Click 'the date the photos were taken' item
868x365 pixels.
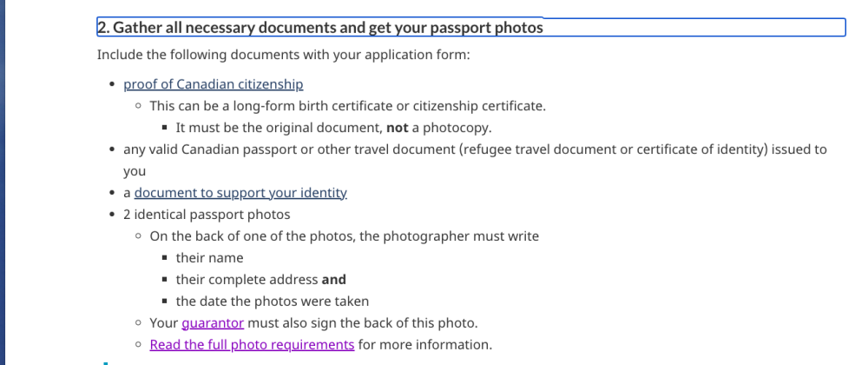[x=273, y=302]
